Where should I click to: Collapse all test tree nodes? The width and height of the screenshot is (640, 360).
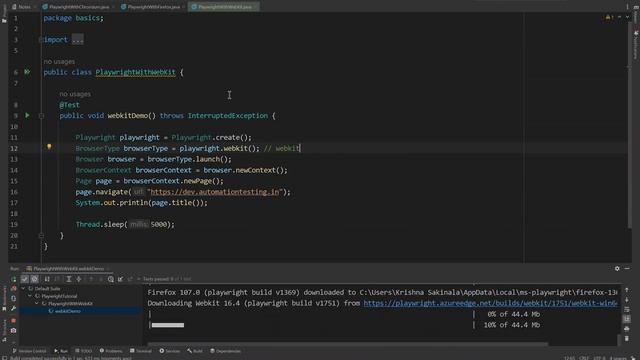click(79, 279)
